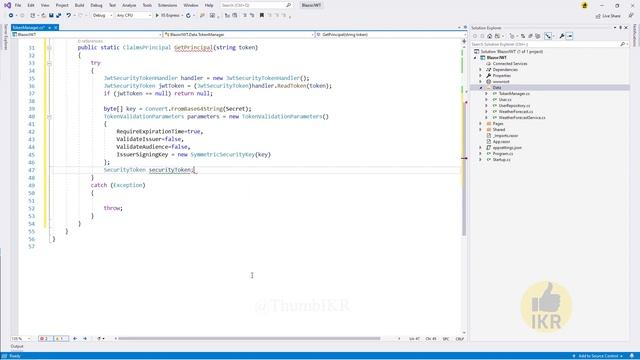
Task: Collapse the GetPrincipal method outline at line 31
Action: tap(49, 48)
